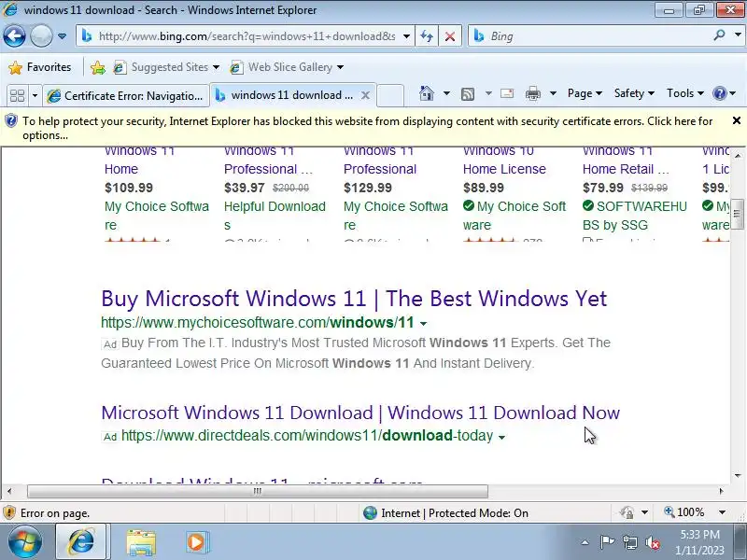Open Web Slice Gallery link
This screenshot has width=747, height=560.
[x=287, y=67]
